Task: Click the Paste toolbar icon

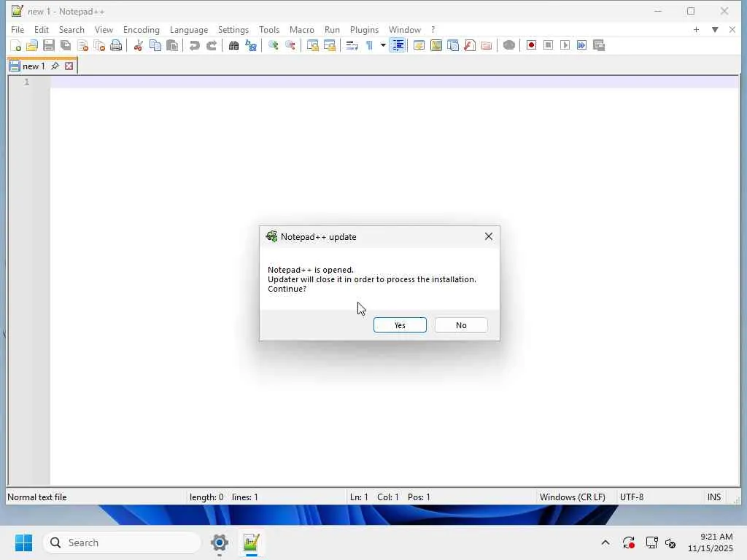Action: [x=172, y=46]
